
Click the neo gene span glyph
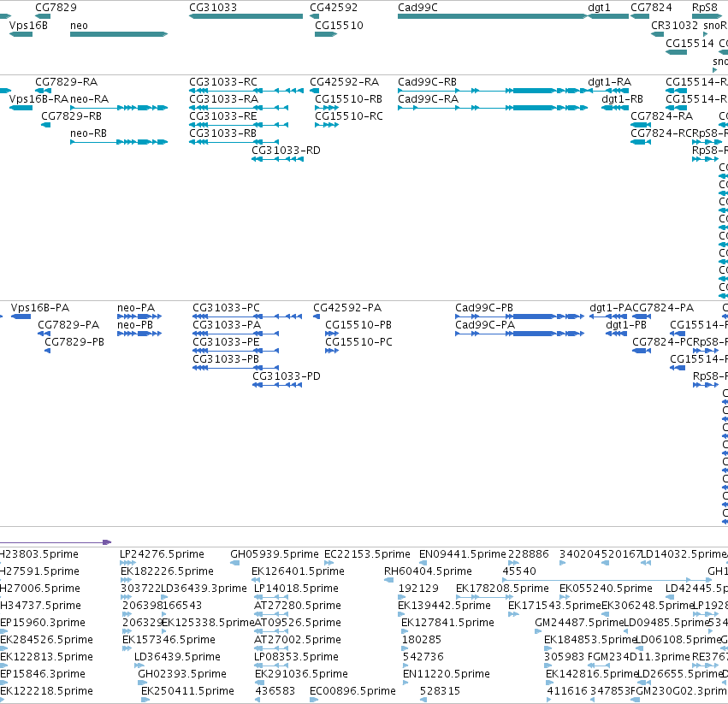point(119,34)
